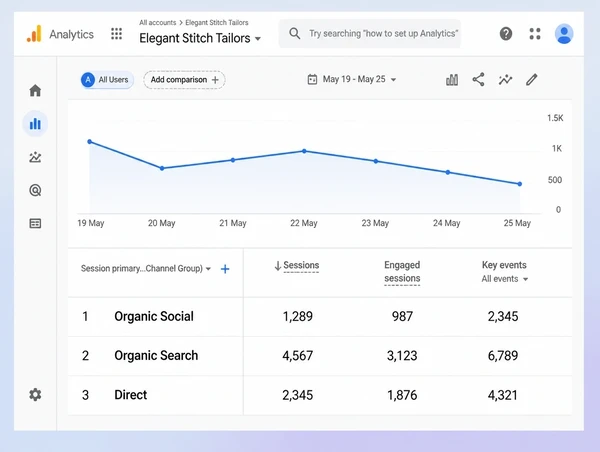
Task: Click the All accounts breadcrumb link
Action: (157, 23)
